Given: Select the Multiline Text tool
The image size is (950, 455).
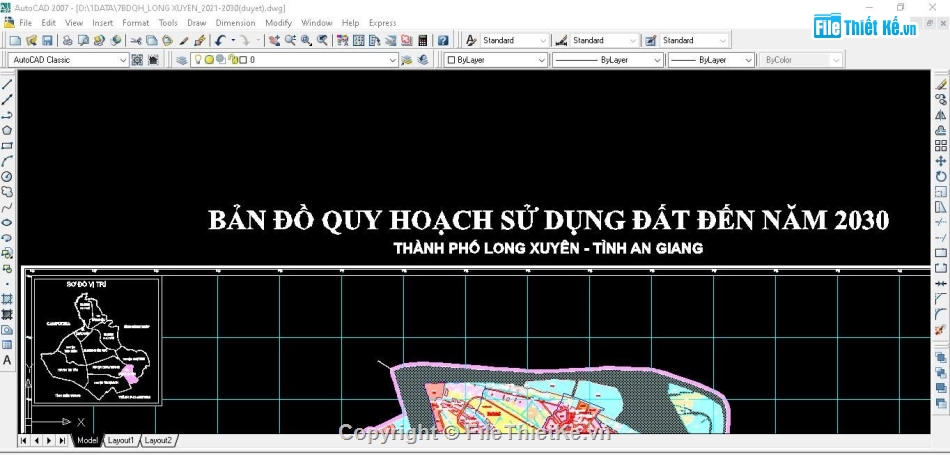Looking at the screenshot, I should tap(7, 360).
